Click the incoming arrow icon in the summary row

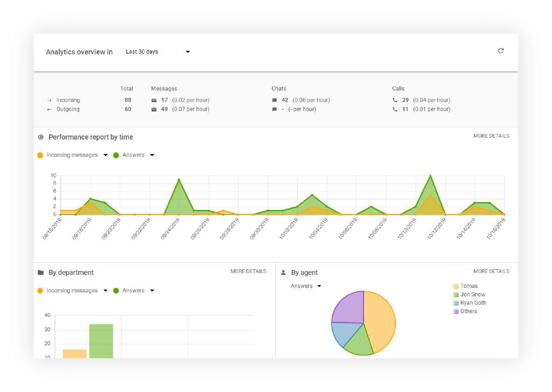pos(50,100)
